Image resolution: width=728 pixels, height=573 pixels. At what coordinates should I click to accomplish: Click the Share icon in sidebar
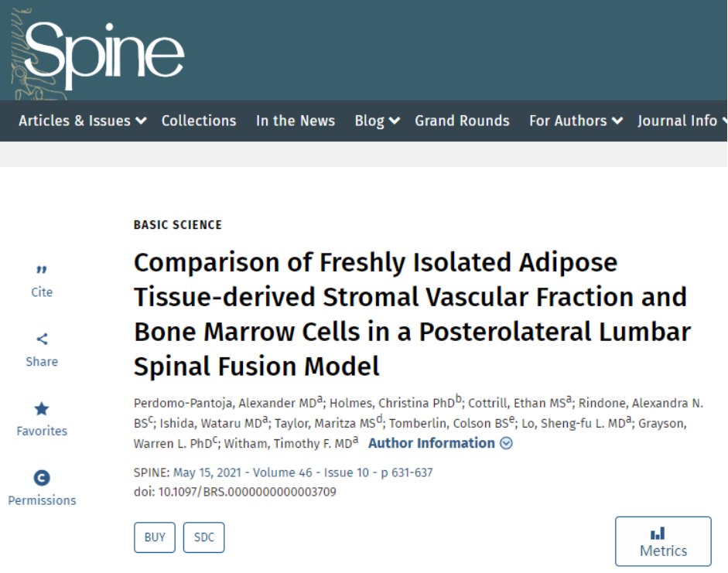[42, 339]
